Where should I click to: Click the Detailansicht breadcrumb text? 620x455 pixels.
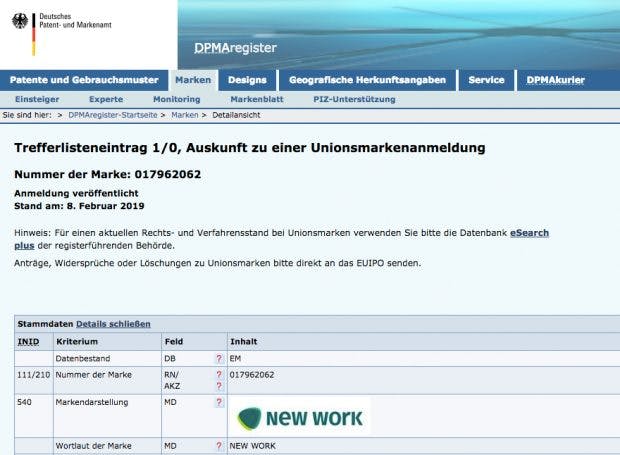(x=236, y=115)
